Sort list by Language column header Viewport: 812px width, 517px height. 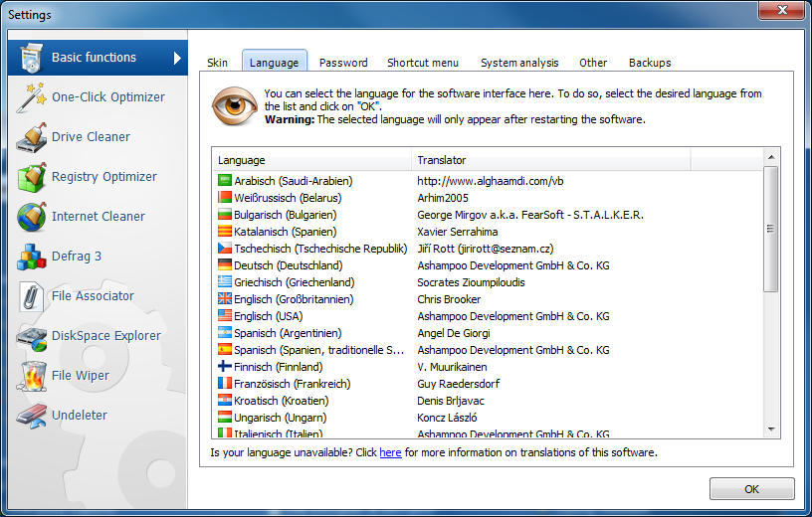[x=311, y=160]
